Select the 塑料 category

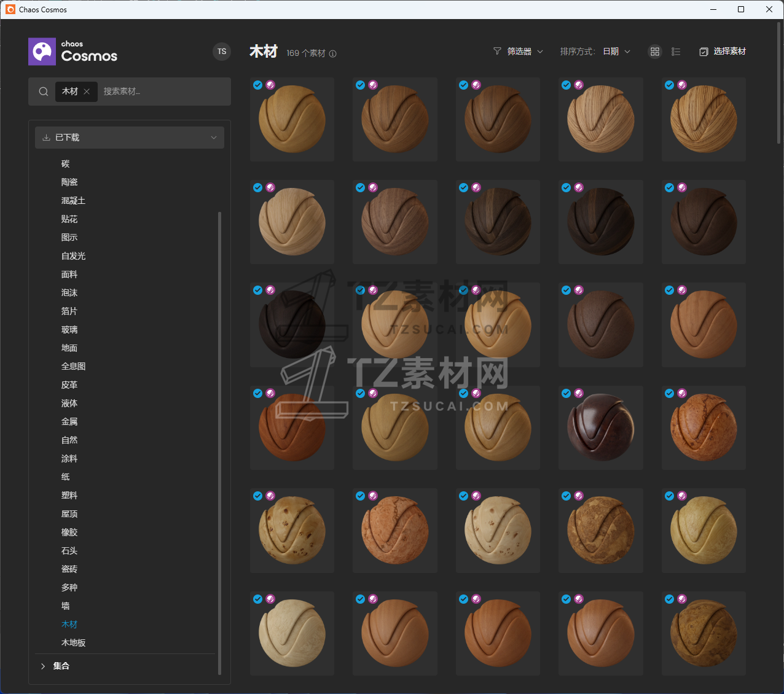[x=69, y=496]
